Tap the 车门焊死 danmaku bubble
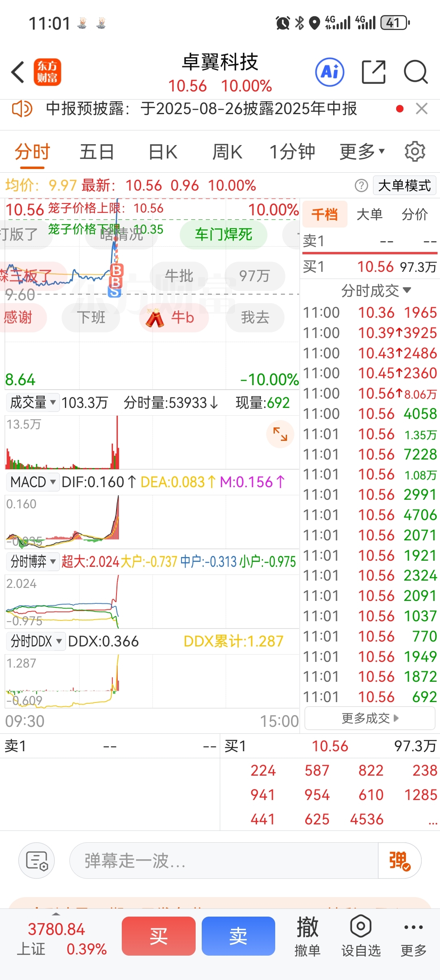 tap(223, 234)
